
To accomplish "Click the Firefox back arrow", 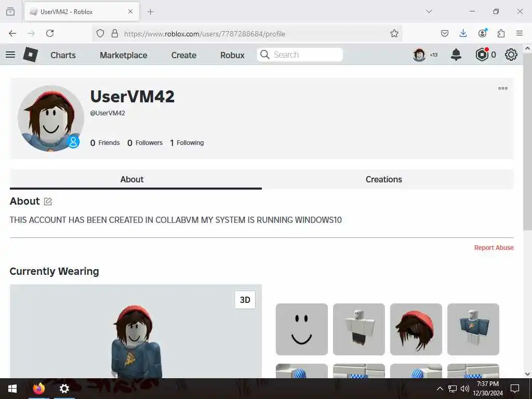I will coord(12,33).
